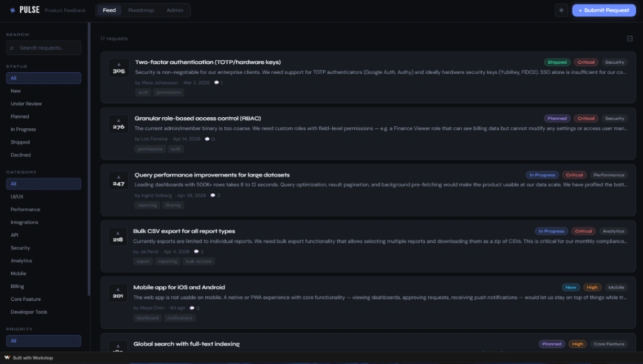Filter status by Planned
The width and height of the screenshot is (643, 364).
[x=43, y=117]
